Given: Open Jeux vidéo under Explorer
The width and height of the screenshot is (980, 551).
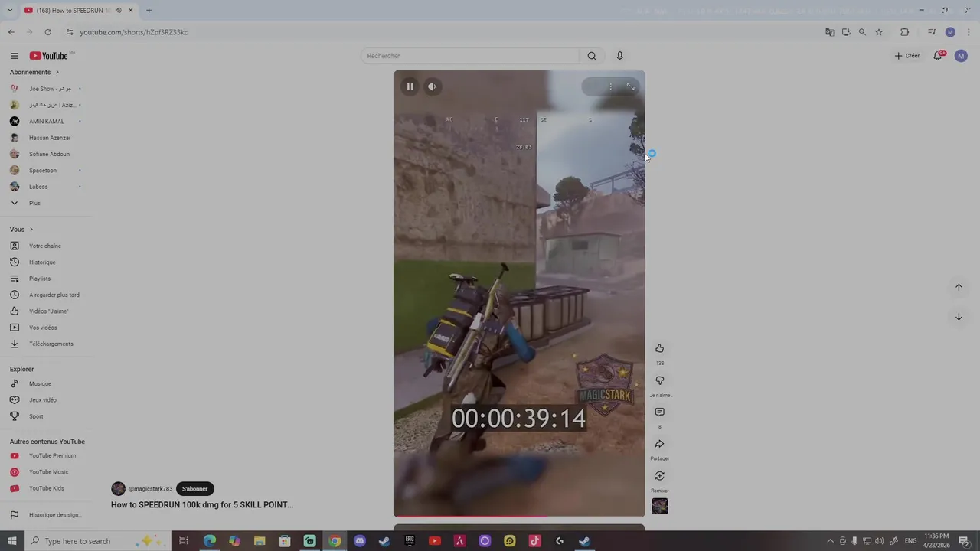Looking at the screenshot, I should (42, 400).
